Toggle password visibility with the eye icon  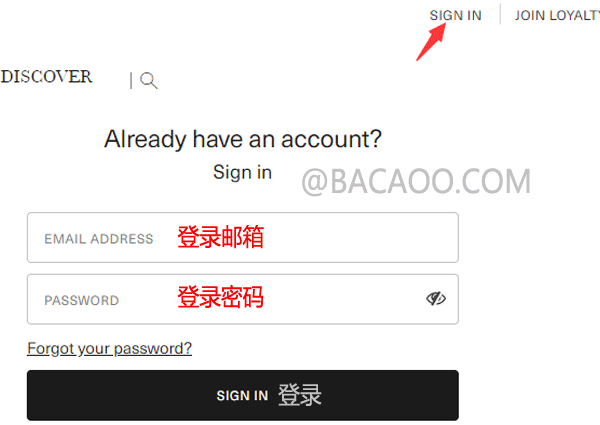tap(436, 298)
